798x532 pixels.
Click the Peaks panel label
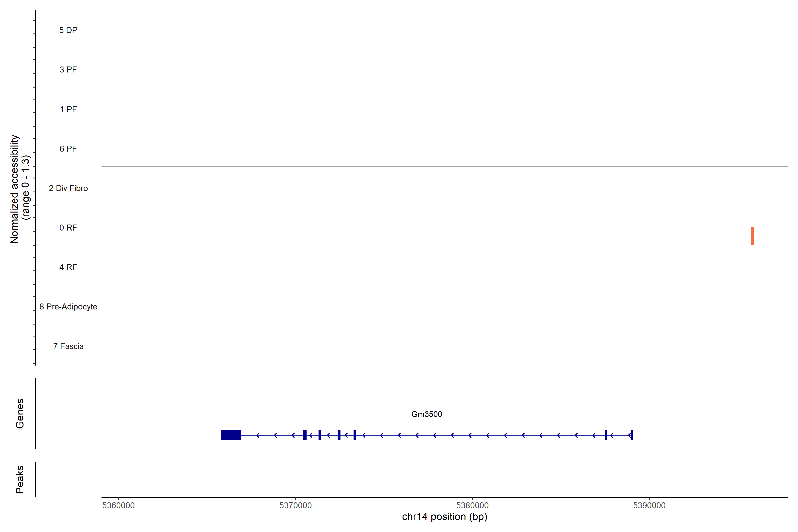(20, 479)
